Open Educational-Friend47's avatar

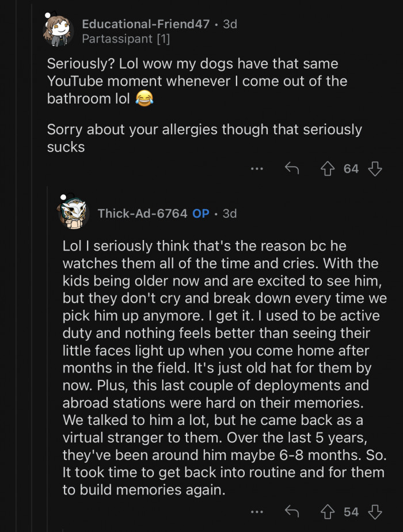tap(58, 30)
